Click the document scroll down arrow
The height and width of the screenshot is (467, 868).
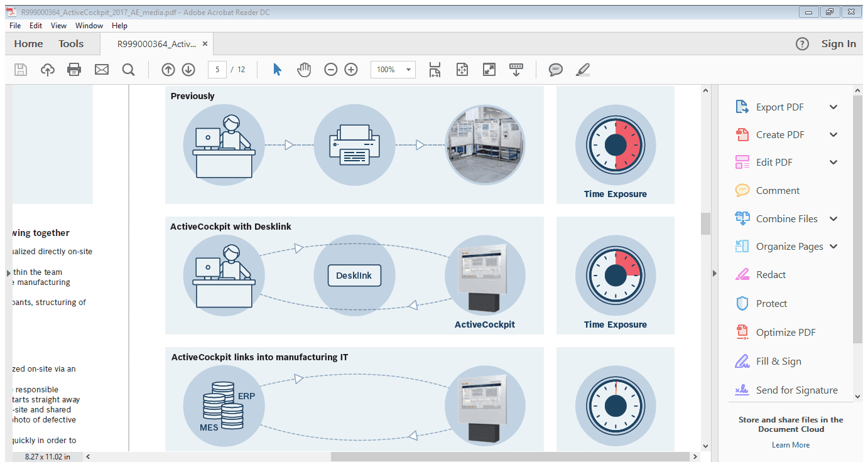click(x=706, y=446)
